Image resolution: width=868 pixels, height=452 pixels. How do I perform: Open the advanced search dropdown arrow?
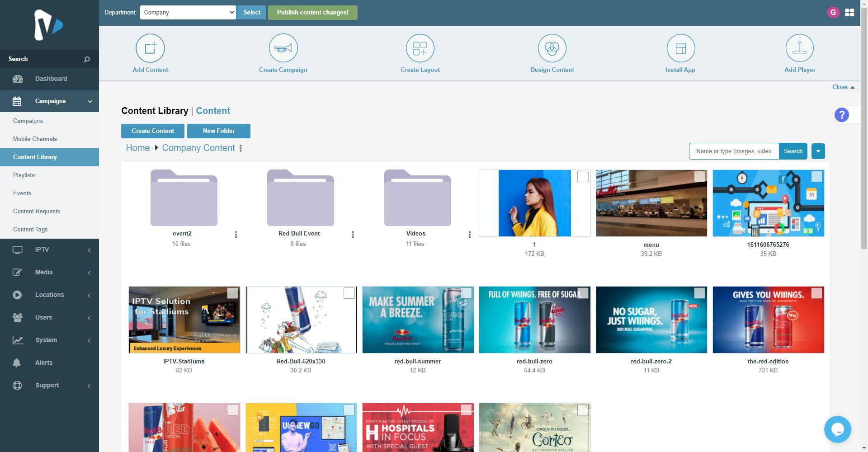tap(817, 151)
